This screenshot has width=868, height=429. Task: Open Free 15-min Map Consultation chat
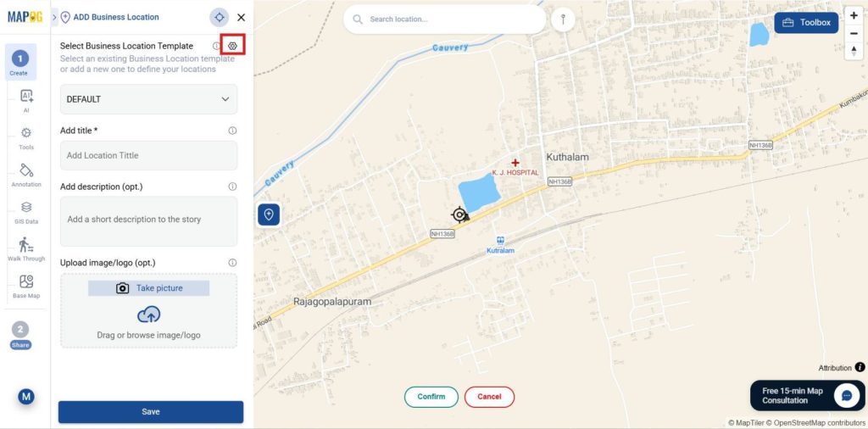(x=808, y=395)
